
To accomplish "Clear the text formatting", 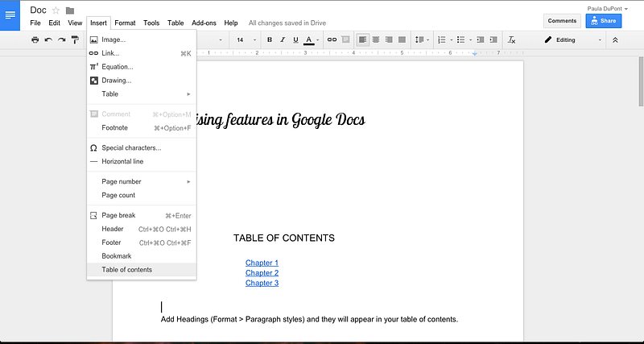I will point(511,39).
